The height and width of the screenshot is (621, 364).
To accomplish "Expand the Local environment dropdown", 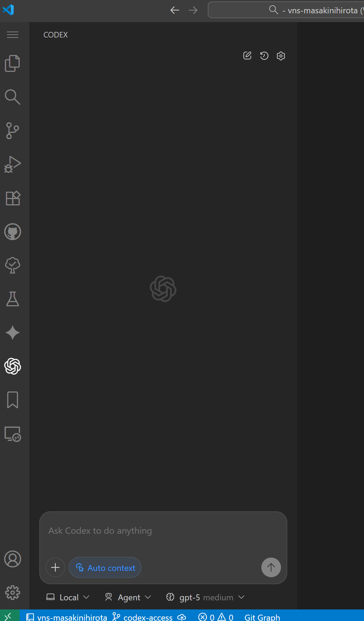I will (68, 597).
